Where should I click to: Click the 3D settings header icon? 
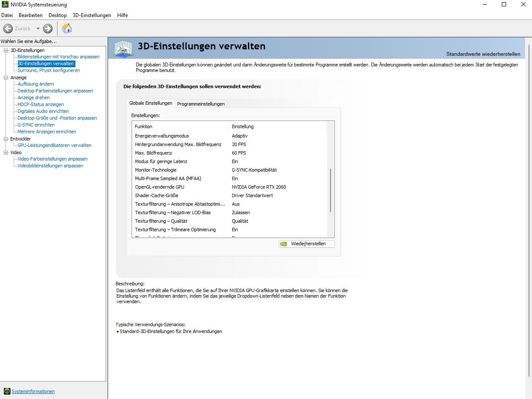click(123, 48)
